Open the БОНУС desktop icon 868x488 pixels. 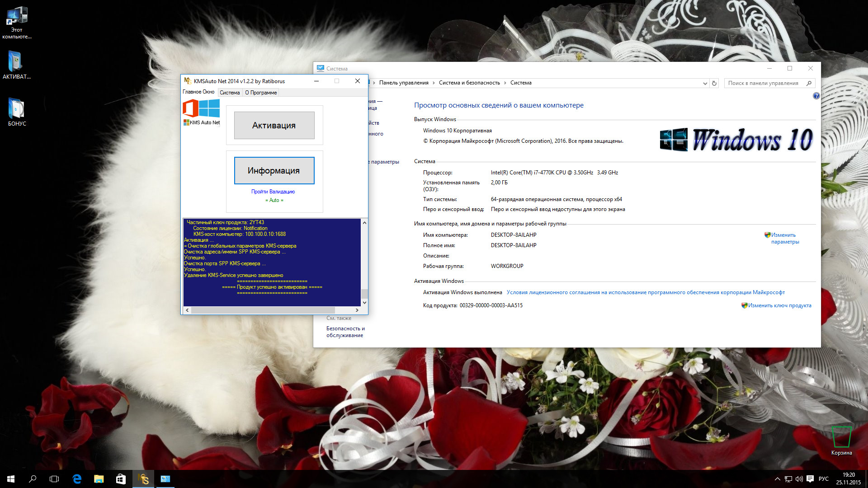point(17,112)
